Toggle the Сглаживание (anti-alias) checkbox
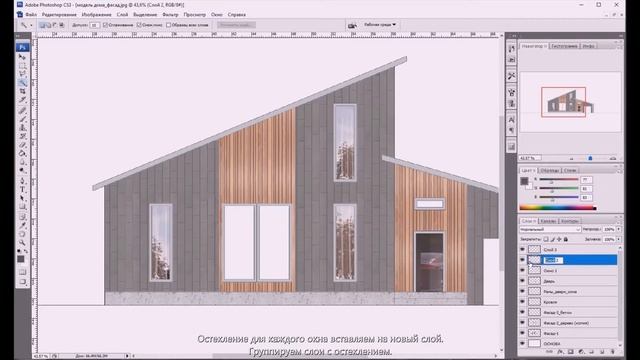 click(x=106, y=25)
